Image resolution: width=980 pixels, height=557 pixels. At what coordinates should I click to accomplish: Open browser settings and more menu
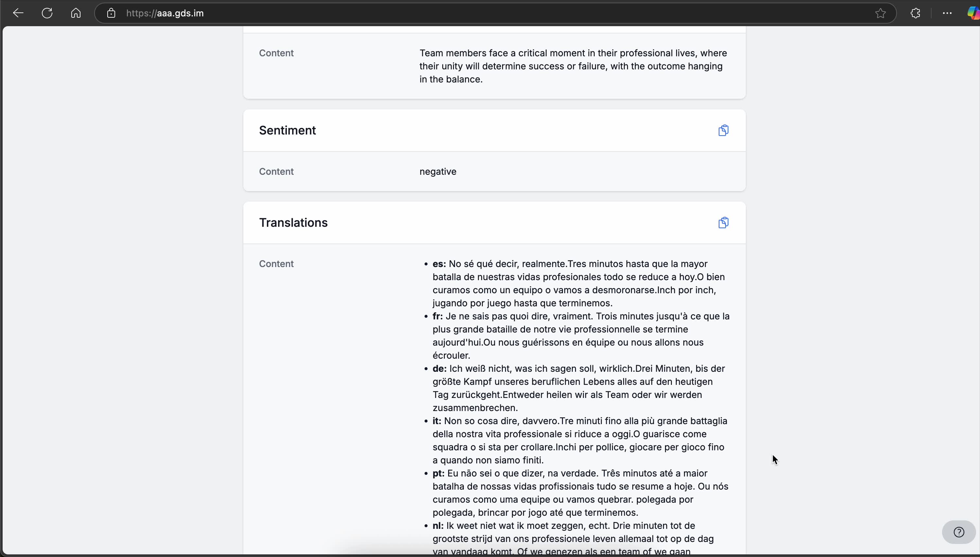(x=947, y=13)
